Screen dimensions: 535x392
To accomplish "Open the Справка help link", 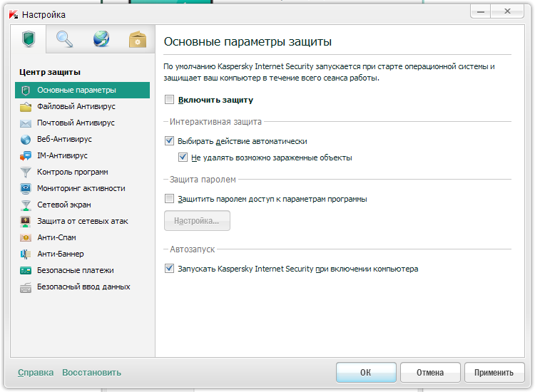I will [36, 373].
